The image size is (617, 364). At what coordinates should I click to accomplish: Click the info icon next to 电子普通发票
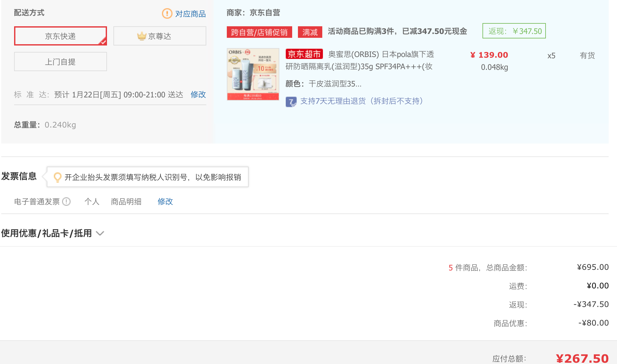66,202
